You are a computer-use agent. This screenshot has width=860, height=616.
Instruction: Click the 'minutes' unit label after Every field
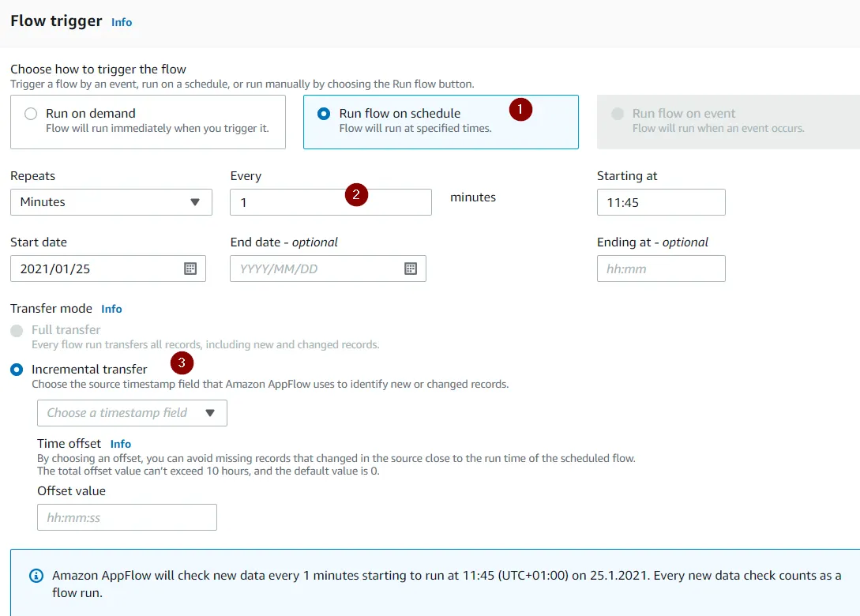pos(473,197)
